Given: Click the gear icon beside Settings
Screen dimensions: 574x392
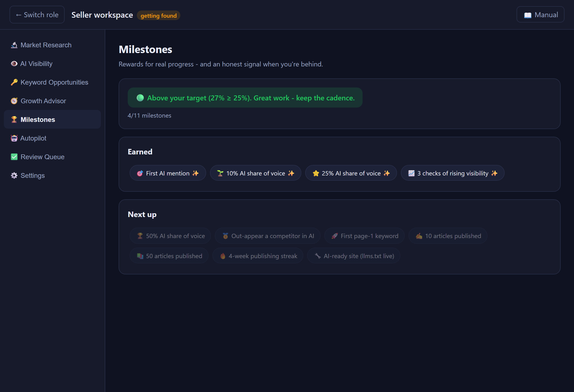Looking at the screenshot, I should coord(14,175).
